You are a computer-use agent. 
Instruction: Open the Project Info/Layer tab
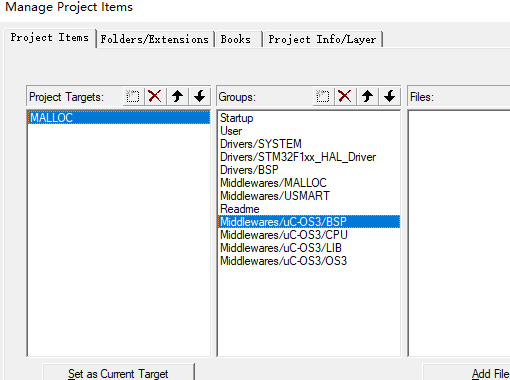coord(322,39)
